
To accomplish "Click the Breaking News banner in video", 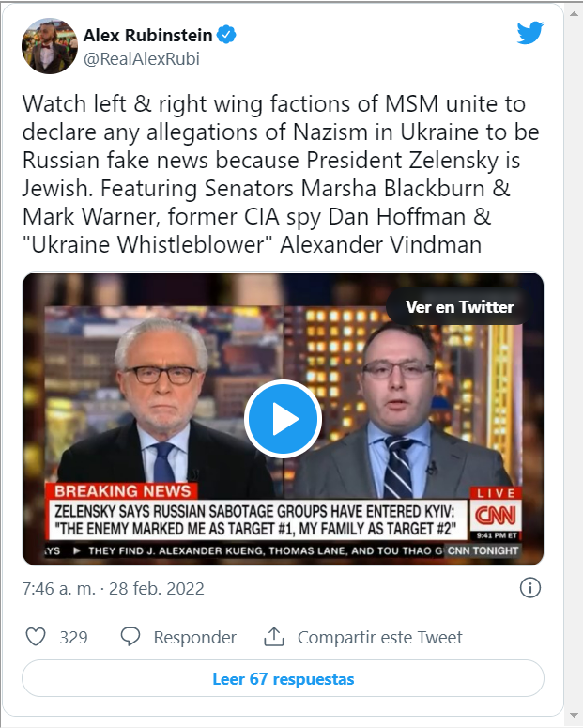I will 123,491.
